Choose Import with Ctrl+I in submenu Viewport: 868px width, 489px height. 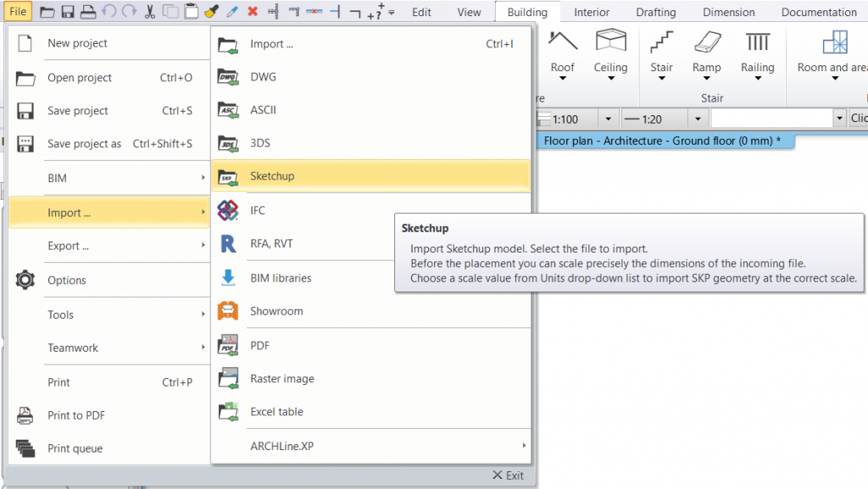371,44
